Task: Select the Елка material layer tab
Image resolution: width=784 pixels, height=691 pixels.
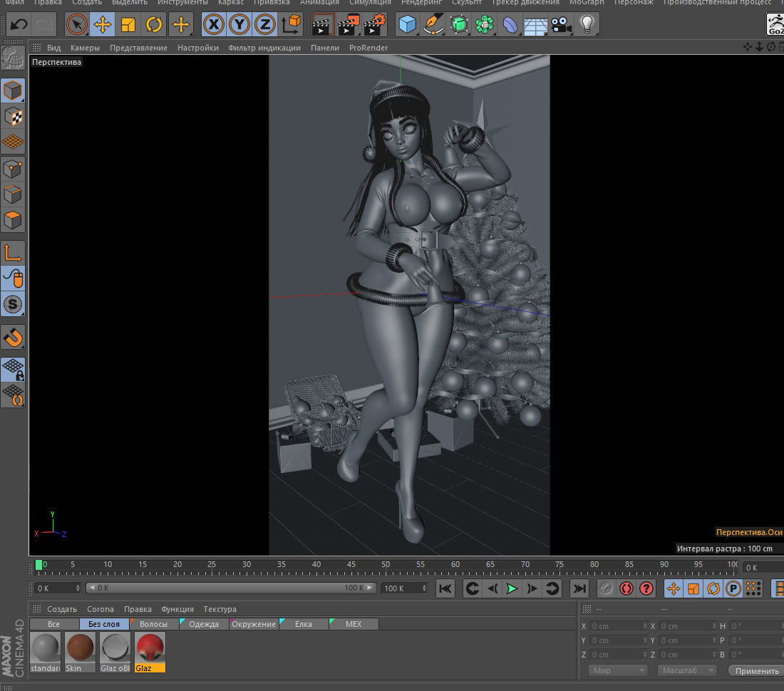Action: pos(304,624)
